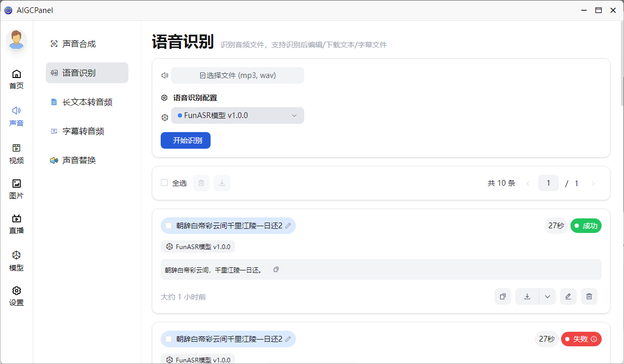Copy recognized text 朝辞白帝彩云间 with inline copy icon

(x=276, y=269)
